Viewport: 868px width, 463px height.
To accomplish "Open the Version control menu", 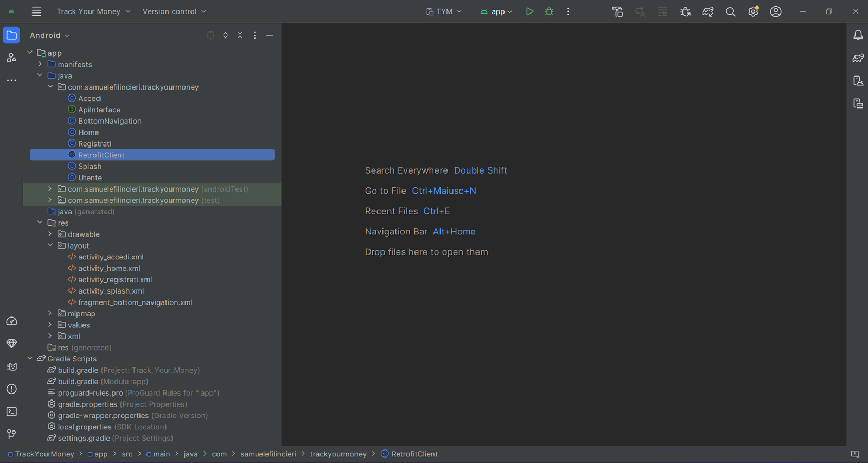I will coord(174,11).
